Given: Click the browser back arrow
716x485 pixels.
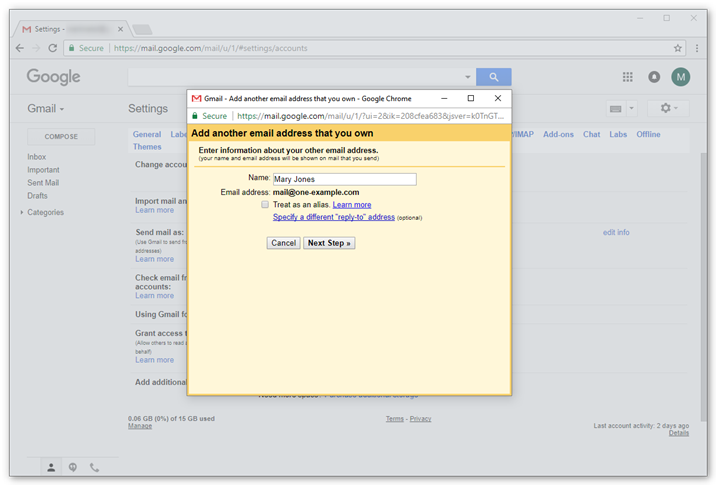Looking at the screenshot, I should pyautogui.click(x=20, y=48).
